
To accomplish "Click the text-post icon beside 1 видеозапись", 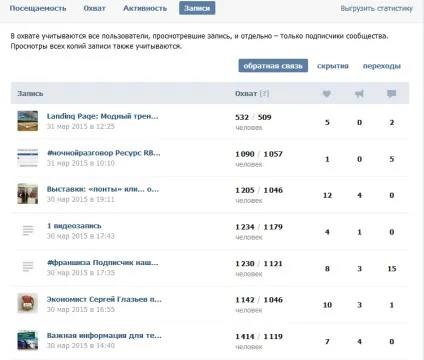I will [28, 230].
